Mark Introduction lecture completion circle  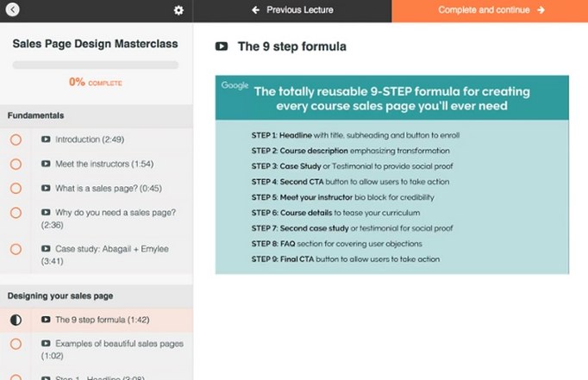tap(16, 140)
